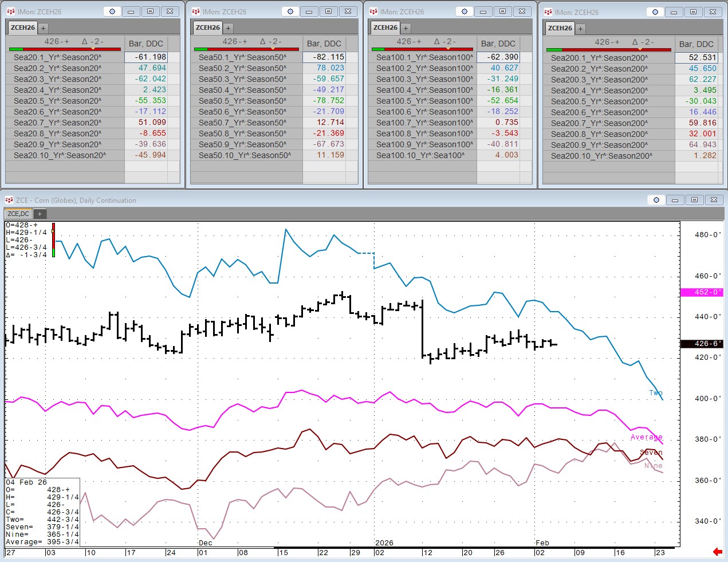The height and width of the screenshot is (562, 728).
Task: Click the circle button in the Season200 IMon title bar
Action: coord(655,12)
